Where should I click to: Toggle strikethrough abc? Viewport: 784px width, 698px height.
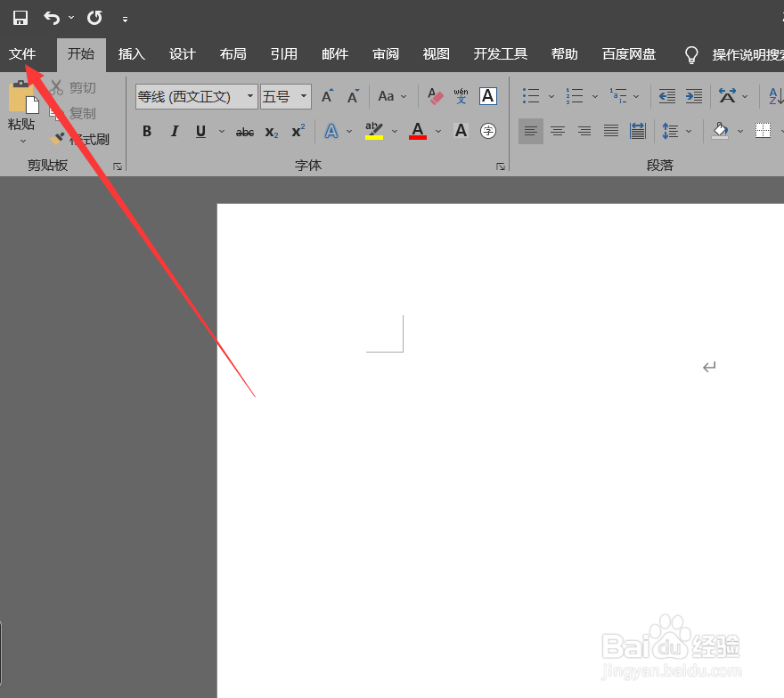[245, 132]
